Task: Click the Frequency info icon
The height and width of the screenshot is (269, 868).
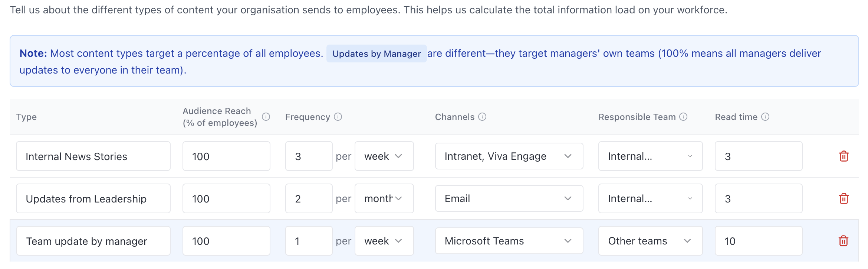Action: (x=338, y=117)
